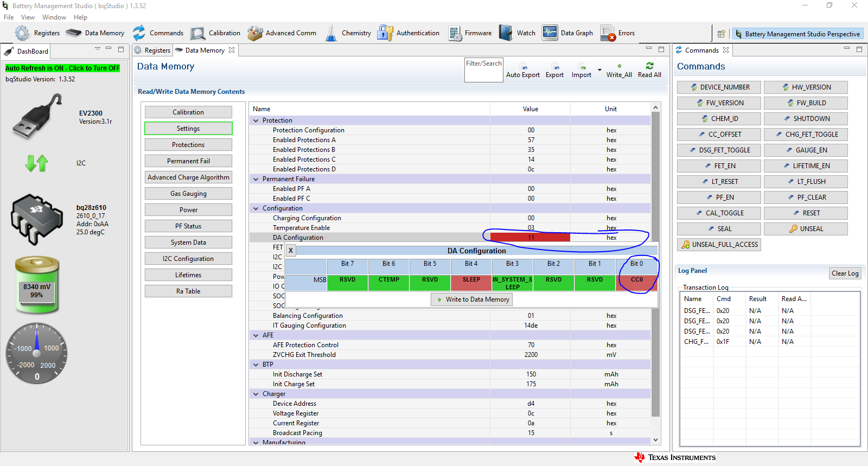The image size is (868, 466).
Task: Click Write to Data Memory button
Action: coord(471,299)
